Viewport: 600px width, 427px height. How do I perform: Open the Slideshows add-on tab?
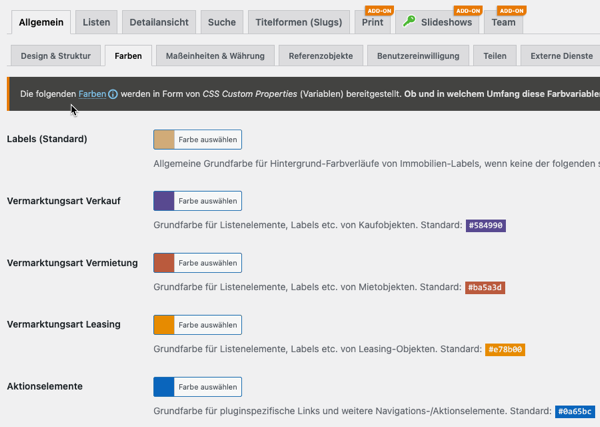pyautogui.click(x=437, y=22)
